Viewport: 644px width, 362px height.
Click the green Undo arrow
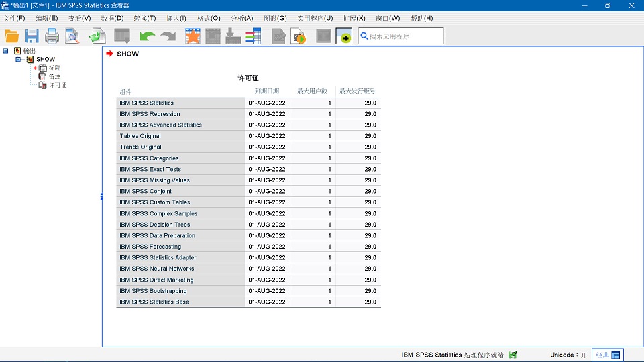147,36
